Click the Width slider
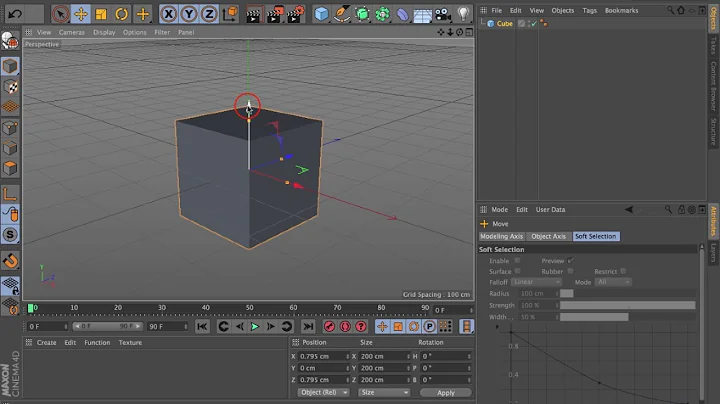Image resolution: width=720 pixels, height=404 pixels. point(628,317)
